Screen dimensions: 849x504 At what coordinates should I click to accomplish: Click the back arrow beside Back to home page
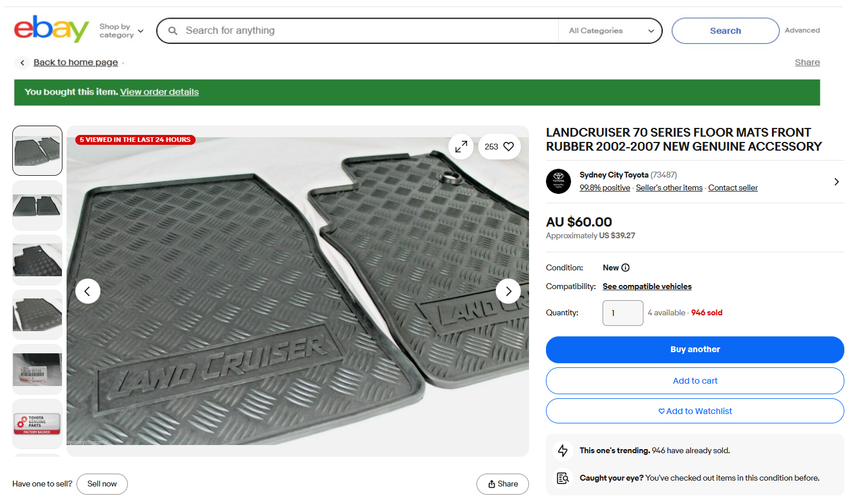coord(22,62)
